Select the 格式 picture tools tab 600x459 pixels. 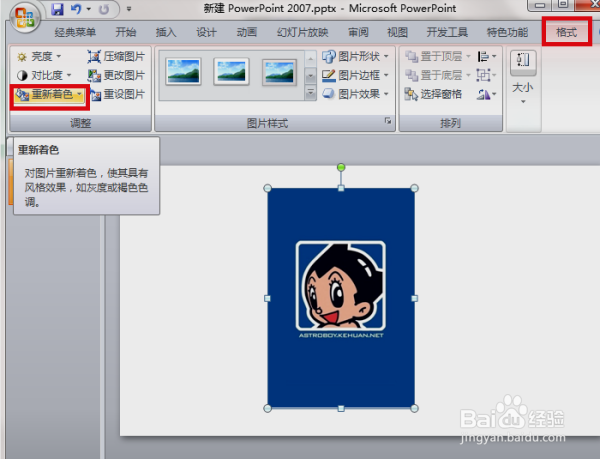[x=566, y=33]
